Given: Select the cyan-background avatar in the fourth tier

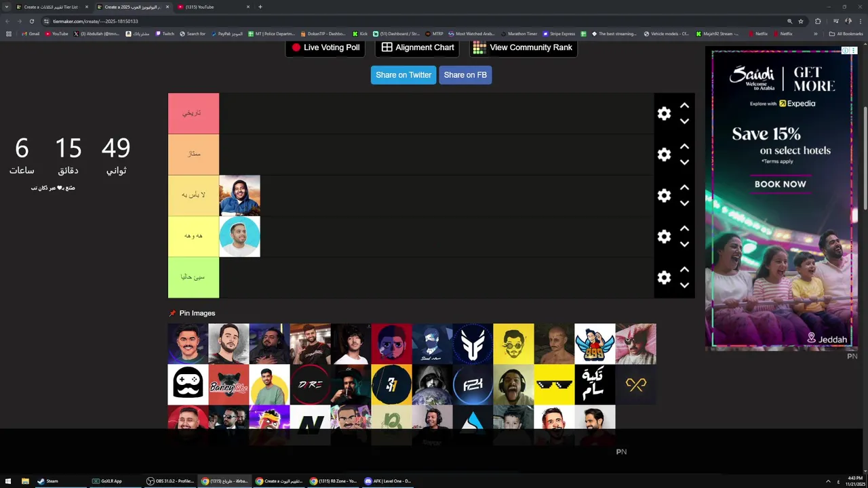Looking at the screenshot, I should click(x=239, y=237).
